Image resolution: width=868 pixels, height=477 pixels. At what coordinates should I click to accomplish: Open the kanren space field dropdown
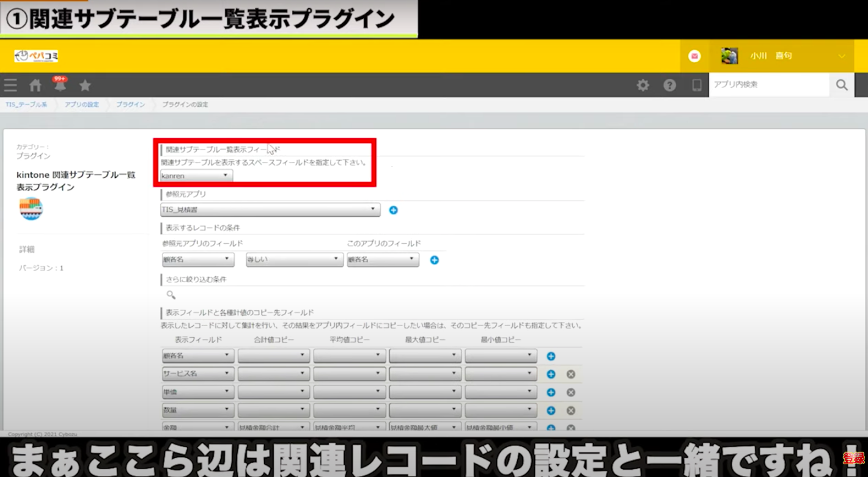coord(196,176)
